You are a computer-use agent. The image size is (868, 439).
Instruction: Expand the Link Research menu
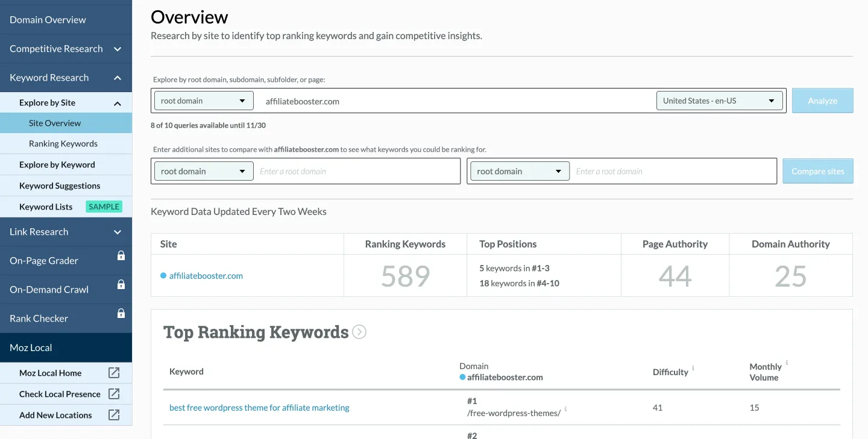click(x=118, y=232)
